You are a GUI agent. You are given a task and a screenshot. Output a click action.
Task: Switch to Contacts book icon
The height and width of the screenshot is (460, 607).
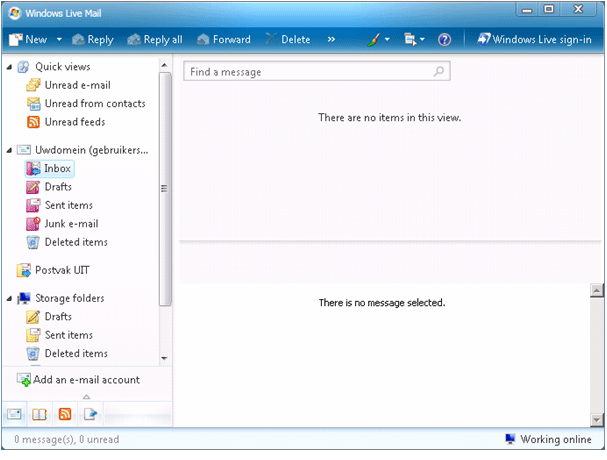pyautogui.click(x=39, y=415)
